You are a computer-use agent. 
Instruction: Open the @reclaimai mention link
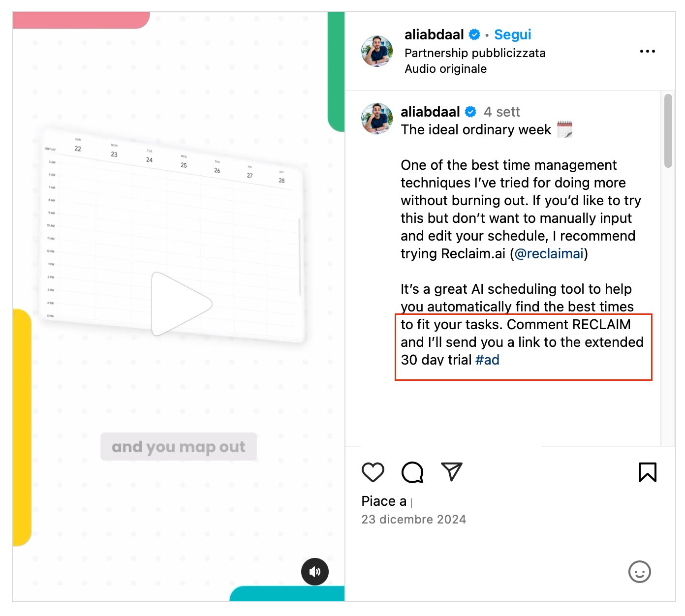click(549, 254)
